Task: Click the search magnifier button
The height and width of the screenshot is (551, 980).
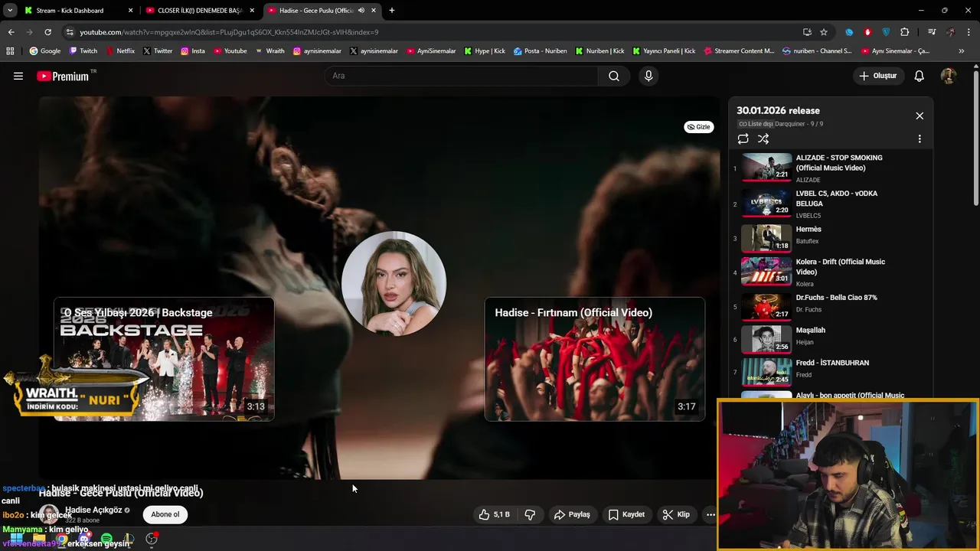Action: coord(614,76)
